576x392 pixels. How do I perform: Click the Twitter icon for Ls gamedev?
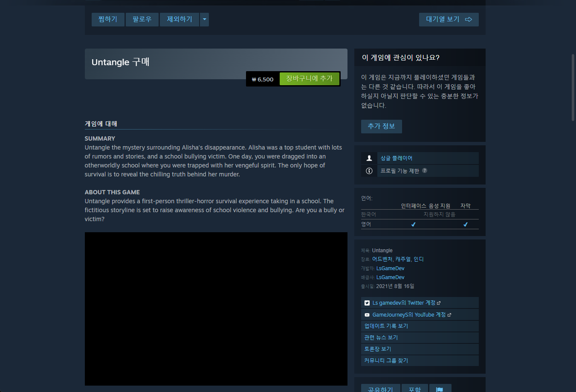pos(367,303)
